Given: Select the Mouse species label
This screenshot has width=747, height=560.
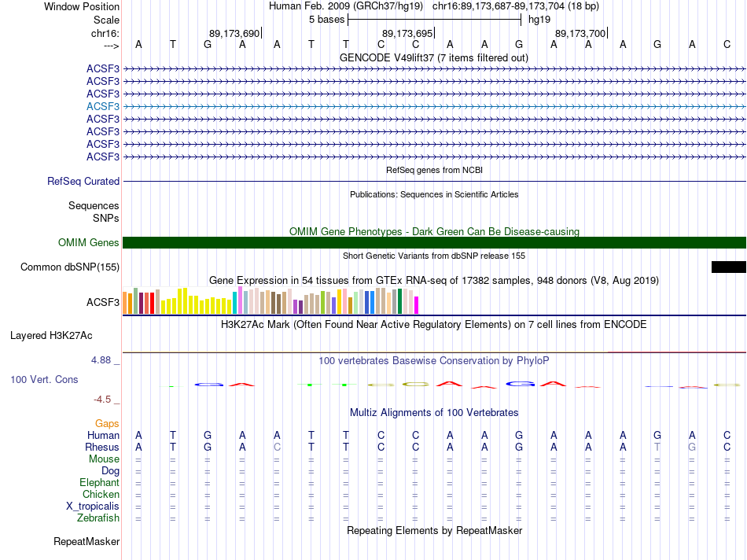Looking at the screenshot, I should pos(104,459).
